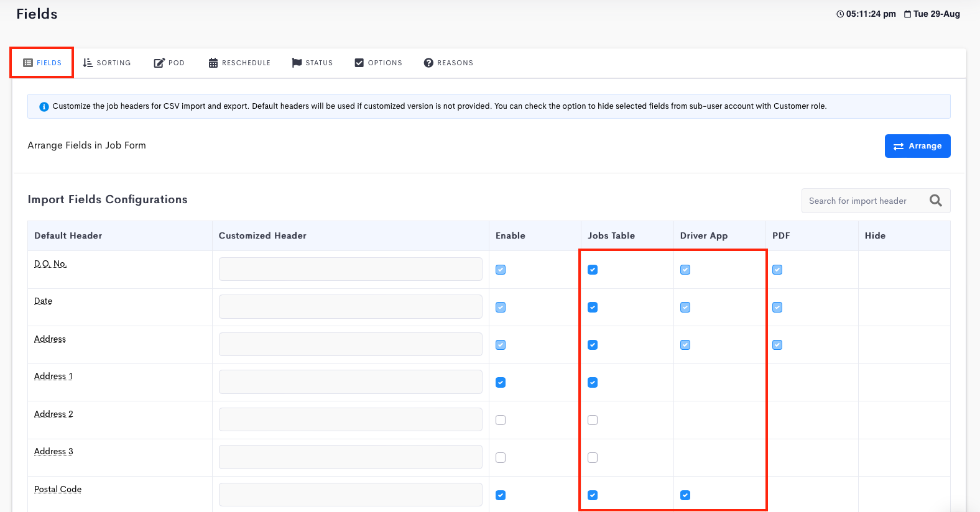Select the Fields tab
Viewport: 980px width, 512px height.
[x=42, y=63]
